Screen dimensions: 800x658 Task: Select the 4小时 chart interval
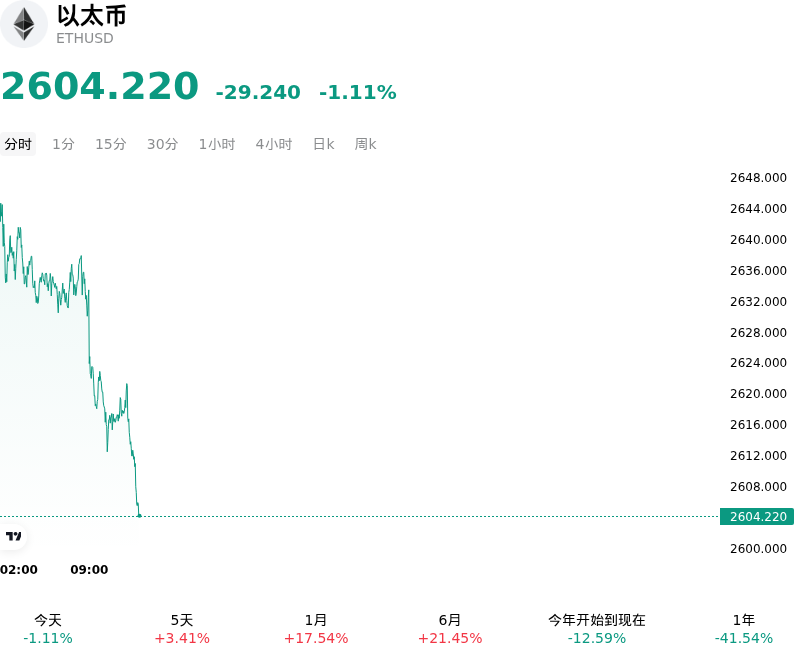tap(274, 144)
